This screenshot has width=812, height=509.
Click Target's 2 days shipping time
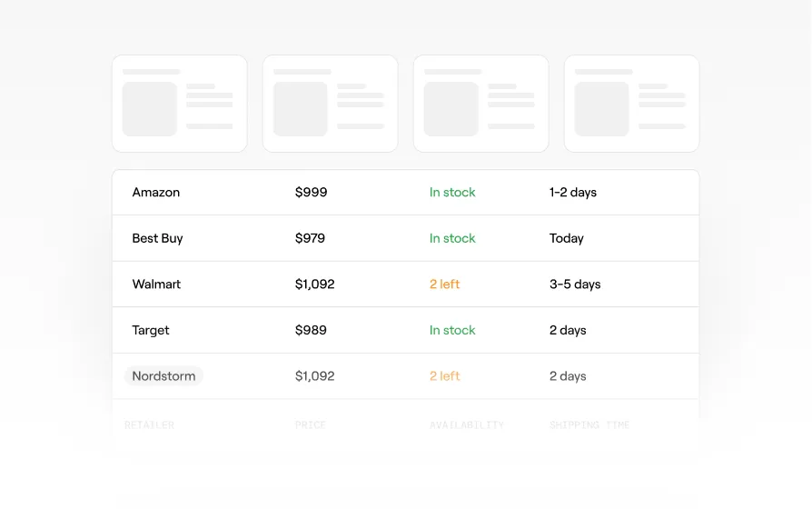[x=568, y=330]
